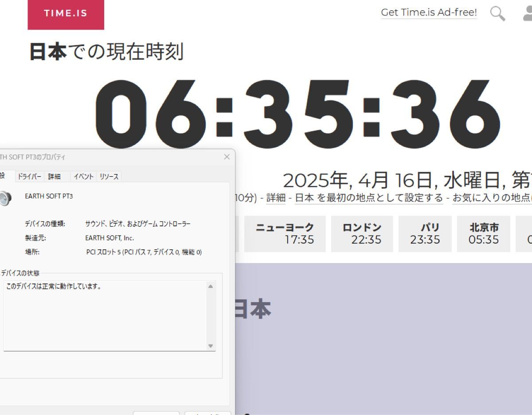Viewport: 532px width, 415px height.
Task: Select the ニューヨーク 17:35 city tile
Action: (285, 234)
